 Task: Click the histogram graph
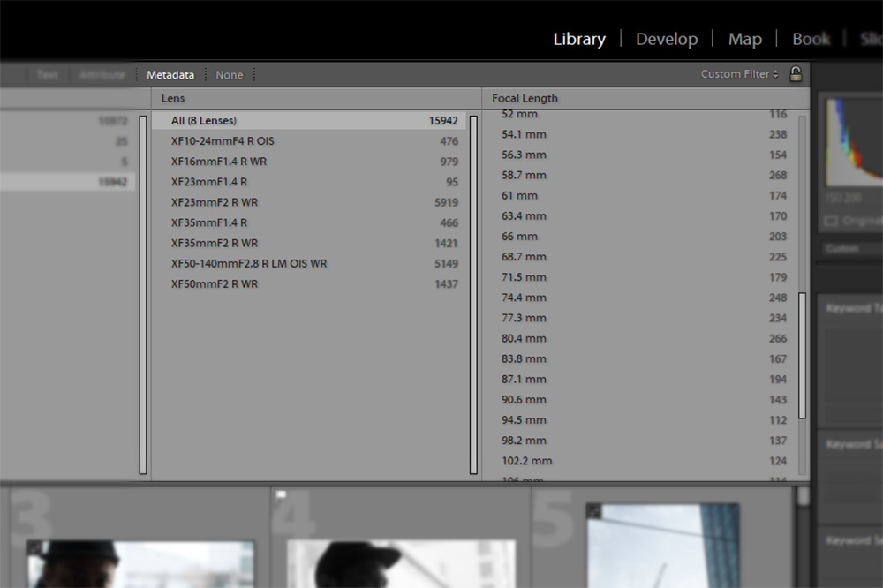[853, 141]
